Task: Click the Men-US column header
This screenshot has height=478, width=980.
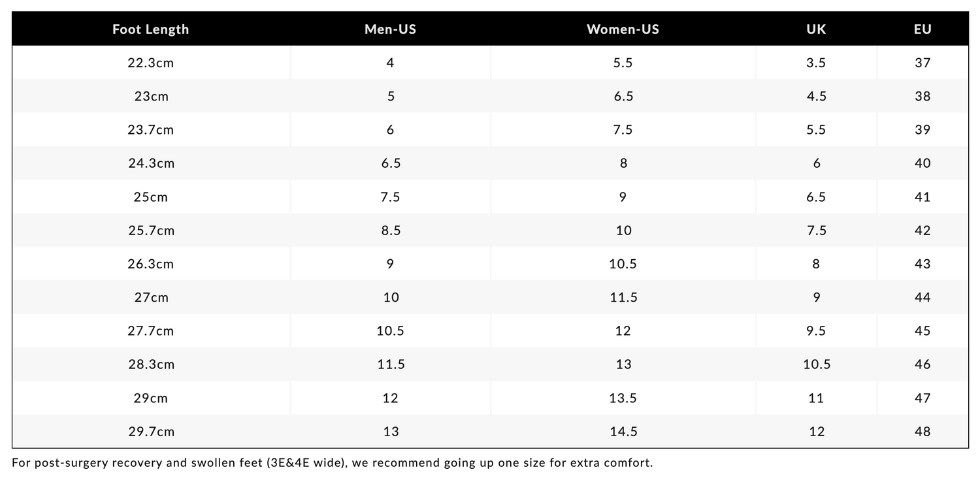Action: pos(390,29)
